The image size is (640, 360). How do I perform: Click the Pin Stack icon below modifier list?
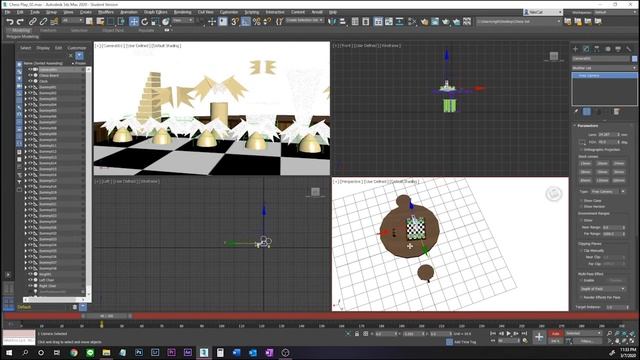[x=576, y=111]
